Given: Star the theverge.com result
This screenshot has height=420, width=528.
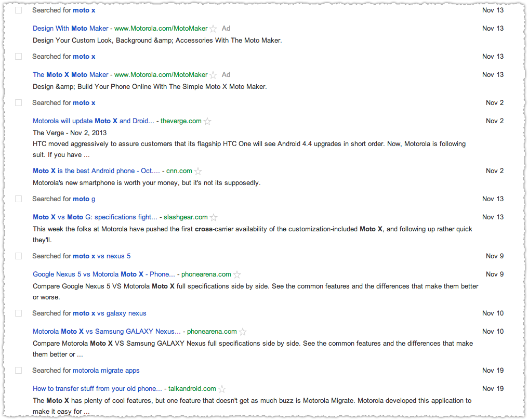Looking at the screenshot, I should point(207,121).
